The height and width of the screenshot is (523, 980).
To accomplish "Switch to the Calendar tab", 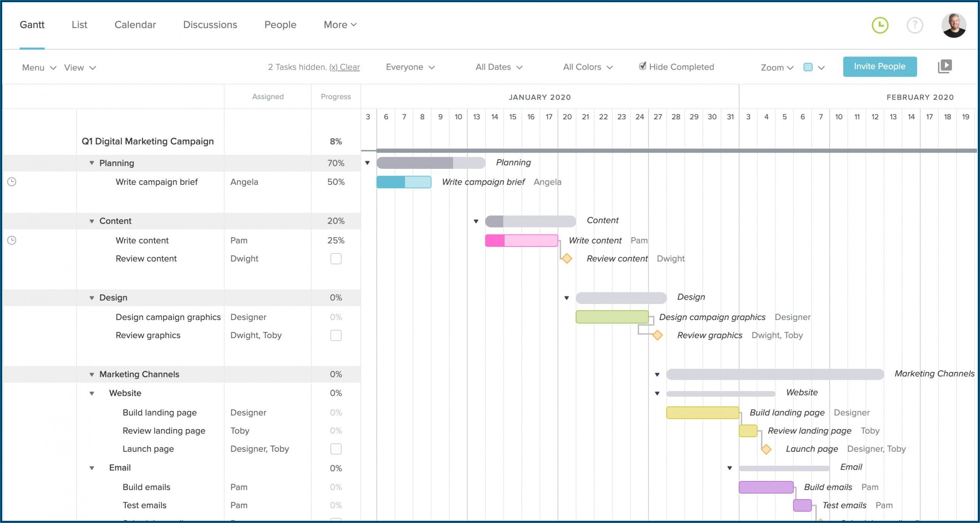I will [x=135, y=25].
